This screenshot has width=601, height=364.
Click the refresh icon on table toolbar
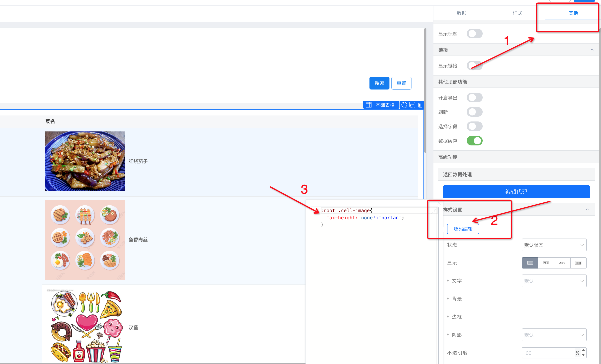[x=404, y=105]
